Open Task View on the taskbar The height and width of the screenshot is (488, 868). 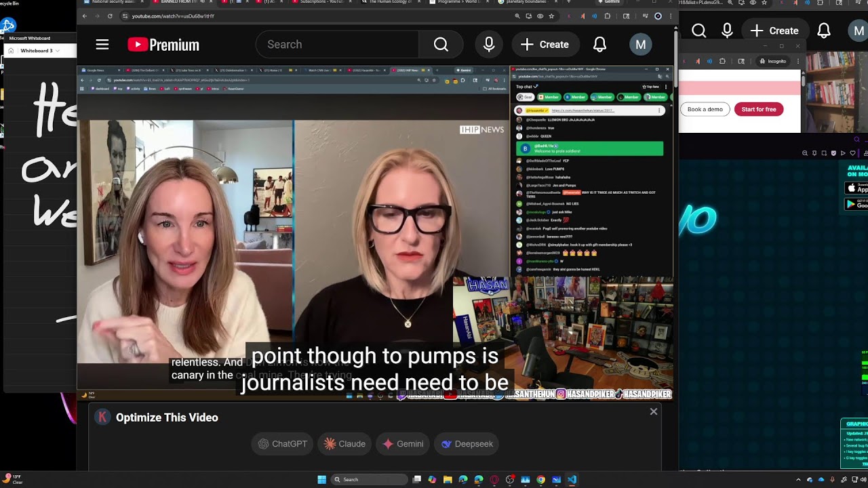tap(417, 479)
